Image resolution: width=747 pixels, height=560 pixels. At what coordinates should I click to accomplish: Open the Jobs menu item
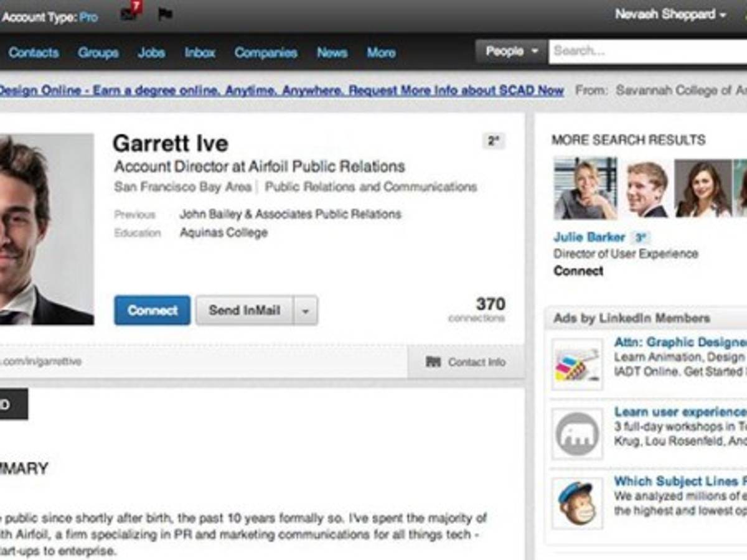pos(151,53)
